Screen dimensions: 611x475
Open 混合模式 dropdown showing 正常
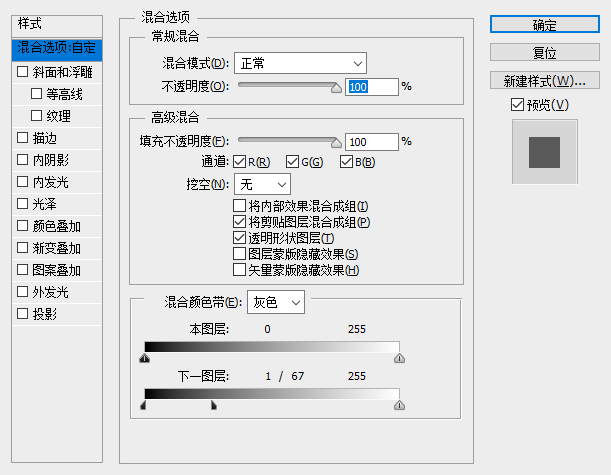pyautogui.click(x=300, y=63)
